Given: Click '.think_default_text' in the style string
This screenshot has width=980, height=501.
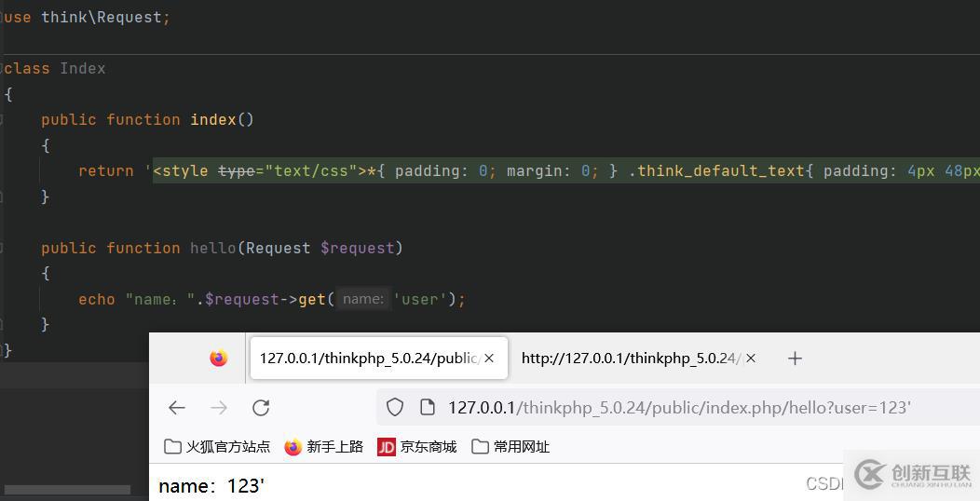Looking at the screenshot, I should [717, 170].
